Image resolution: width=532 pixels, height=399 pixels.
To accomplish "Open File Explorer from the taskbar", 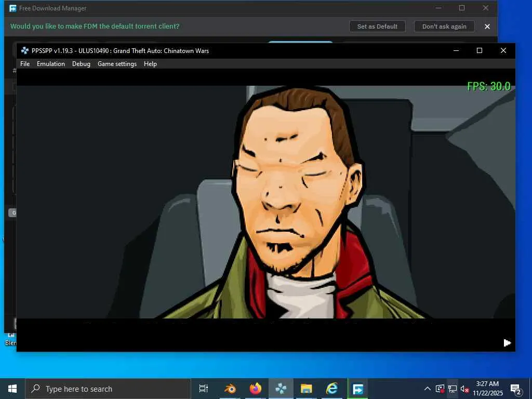I will pos(307,389).
